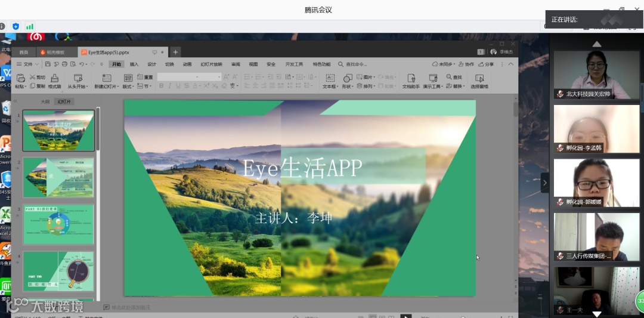Toggle Strikethrough formatting

pos(187,86)
